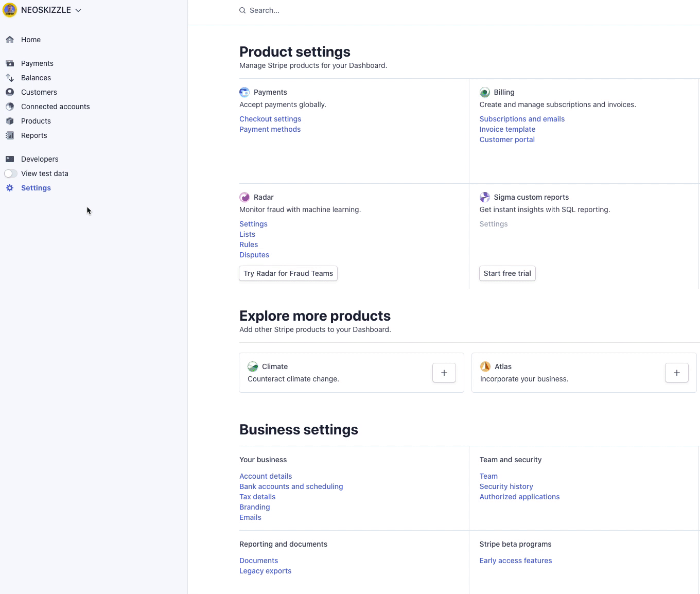700x594 pixels.
Task: Open Documents link
Action: (x=258, y=561)
